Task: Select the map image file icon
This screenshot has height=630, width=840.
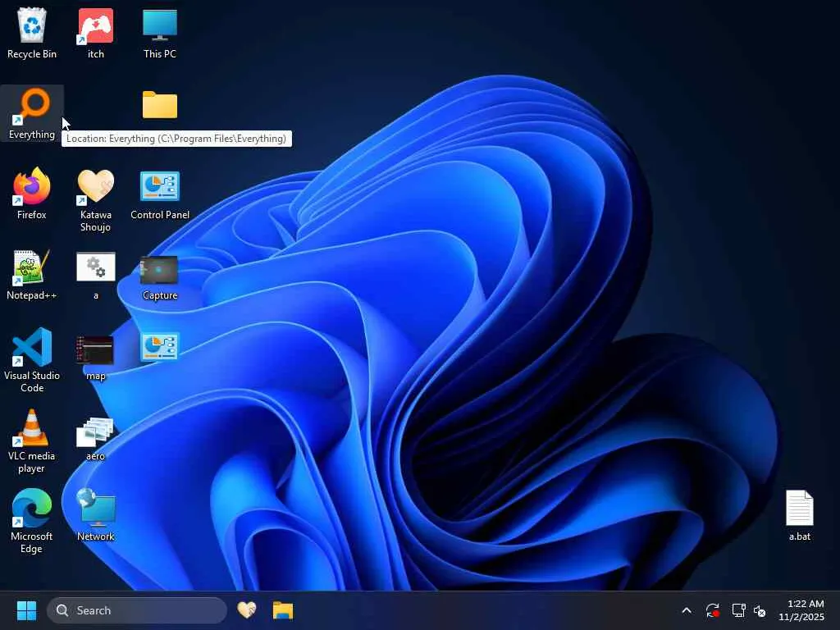Action: click(95, 358)
